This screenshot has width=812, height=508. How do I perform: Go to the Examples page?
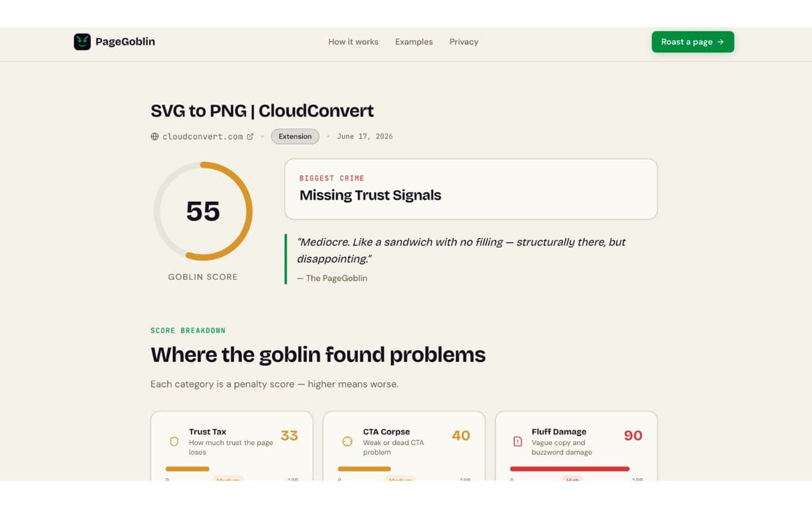[x=414, y=42]
